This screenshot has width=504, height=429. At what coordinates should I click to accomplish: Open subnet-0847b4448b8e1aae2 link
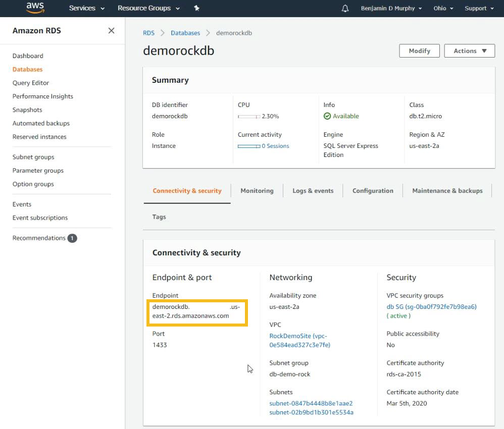311,403
